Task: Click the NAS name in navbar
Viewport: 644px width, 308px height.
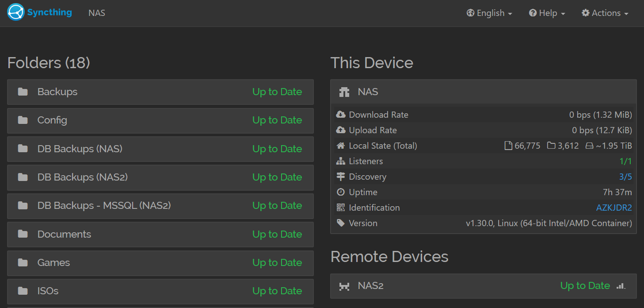Action: (97, 13)
